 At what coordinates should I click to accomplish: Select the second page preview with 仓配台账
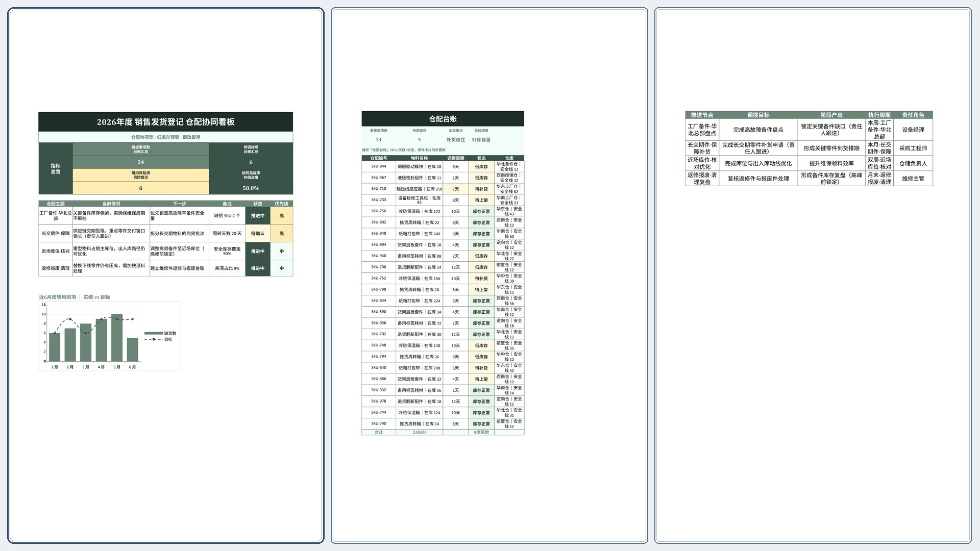(489, 275)
